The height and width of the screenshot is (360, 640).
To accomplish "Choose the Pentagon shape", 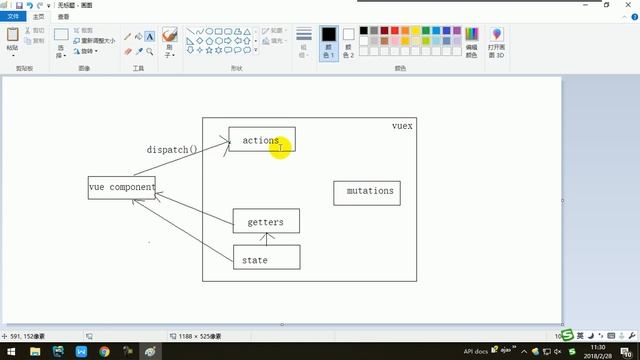I will pyautogui.click(x=209, y=41).
